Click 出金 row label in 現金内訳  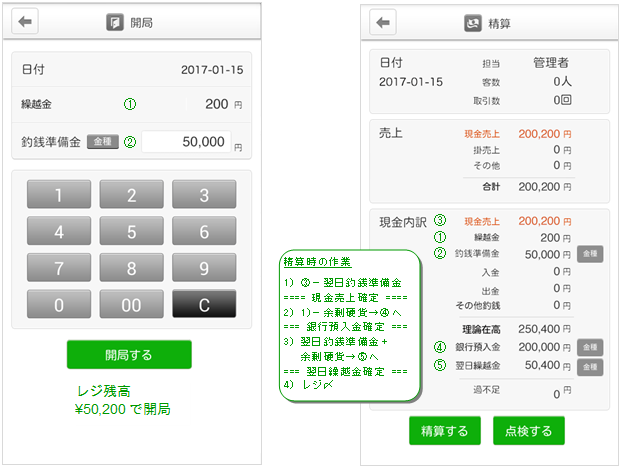coord(490,291)
